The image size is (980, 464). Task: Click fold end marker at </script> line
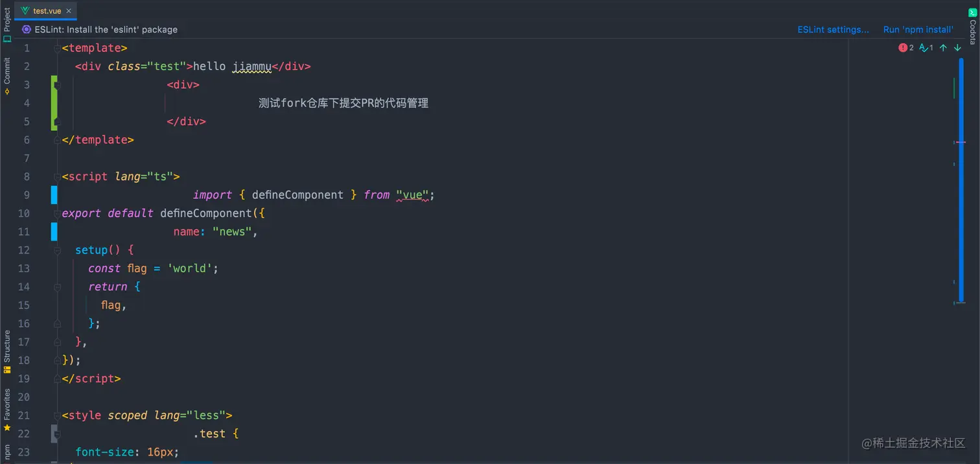pyautogui.click(x=58, y=378)
